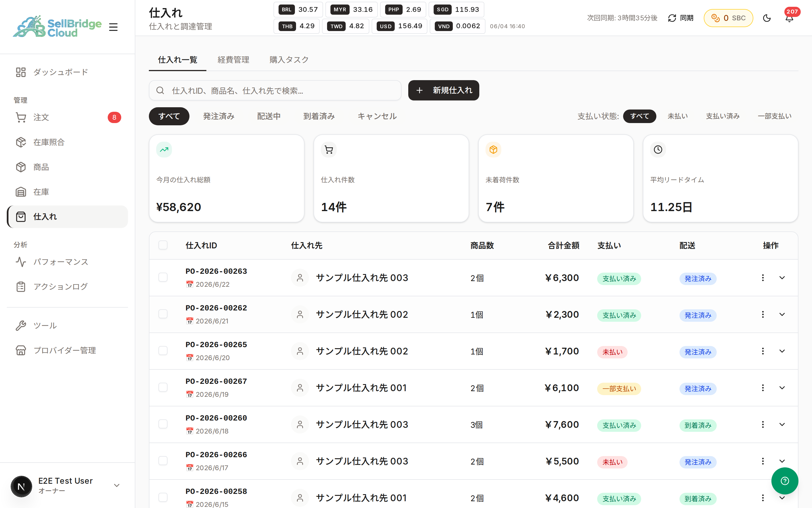Open three-dot menu for PO-2026-00265

click(763, 351)
